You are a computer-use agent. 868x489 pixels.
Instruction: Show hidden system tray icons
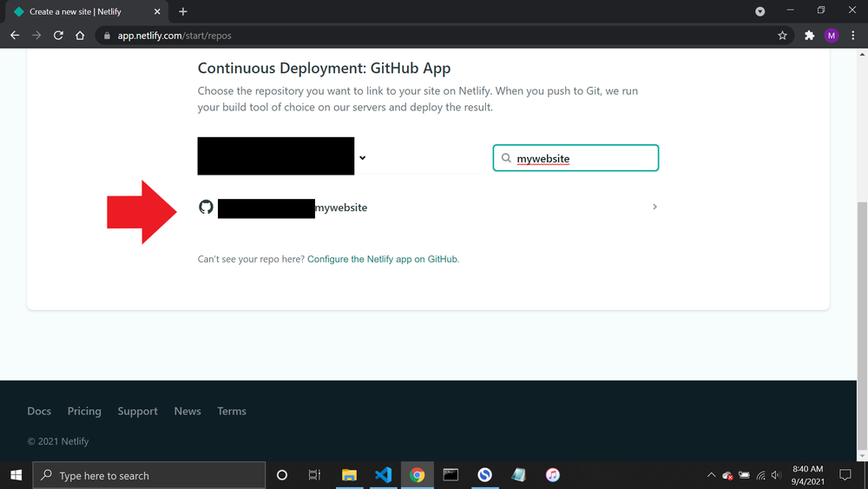(712, 475)
